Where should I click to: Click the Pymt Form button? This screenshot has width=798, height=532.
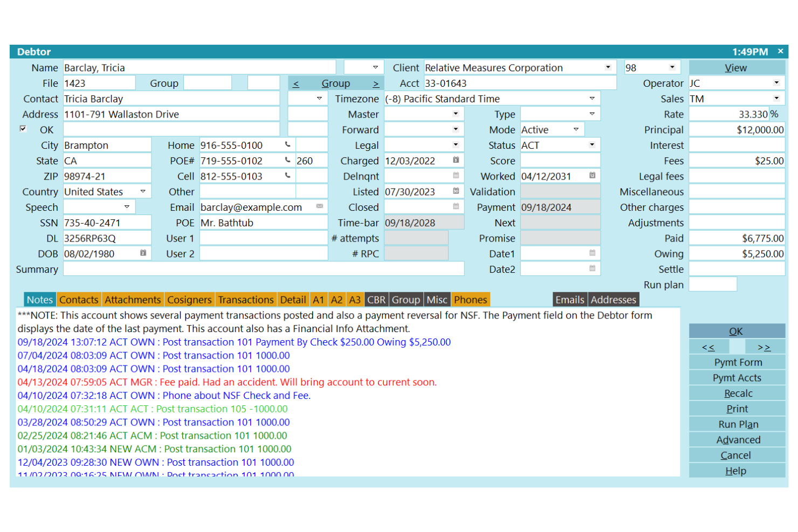(737, 362)
